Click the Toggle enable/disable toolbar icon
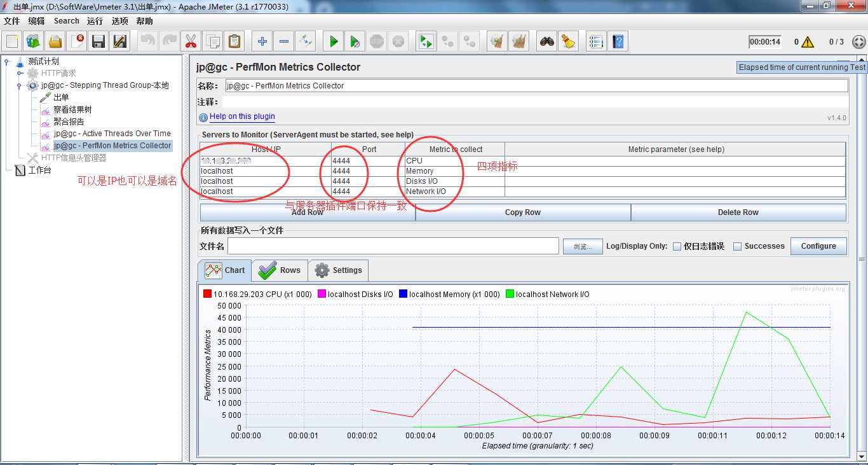The height and width of the screenshot is (465, 868). coord(306,42)
